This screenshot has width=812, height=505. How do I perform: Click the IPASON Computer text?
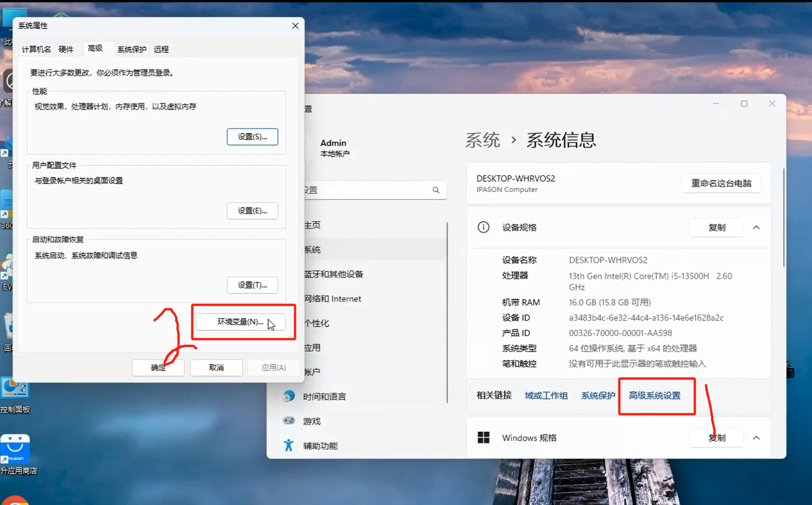[507, 189]
